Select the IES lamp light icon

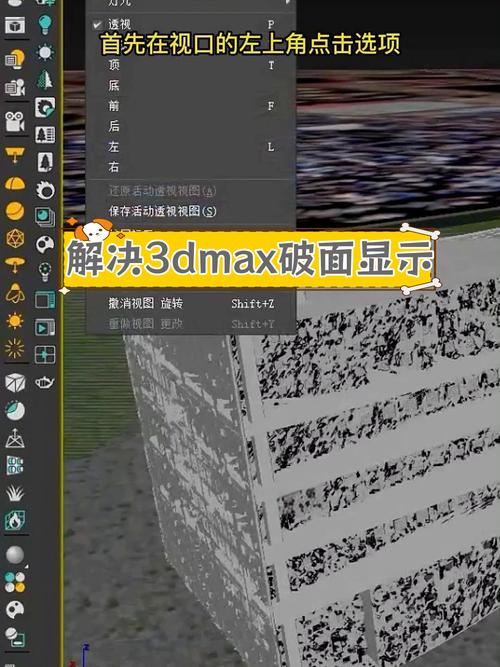click(x=15, y=293)
